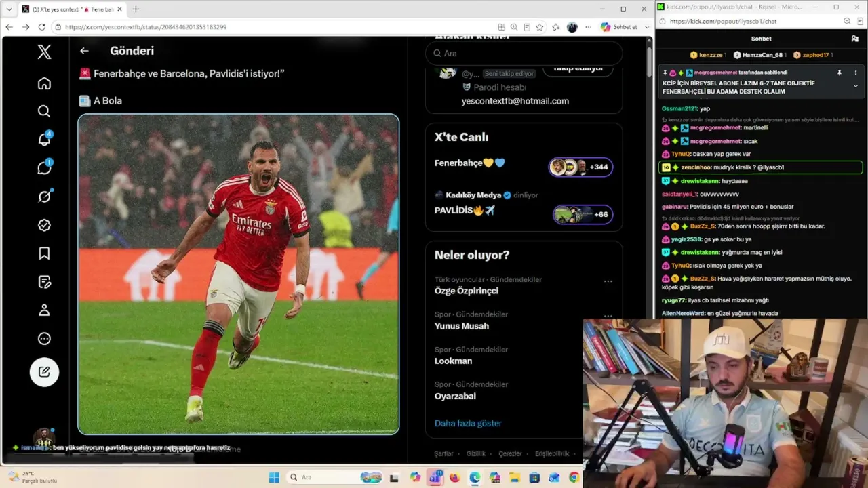Screen dimensions: 868x488
Task: Click the x.com address bar URL
Action: click(146, 27)
